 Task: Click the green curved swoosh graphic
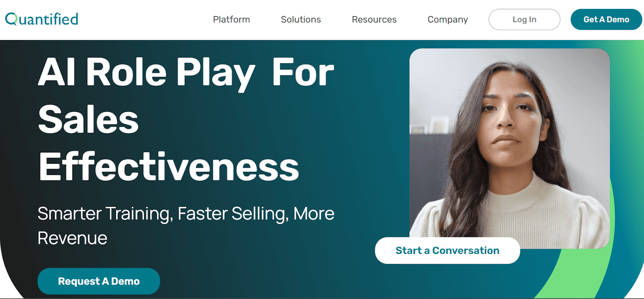click(596, 258)
